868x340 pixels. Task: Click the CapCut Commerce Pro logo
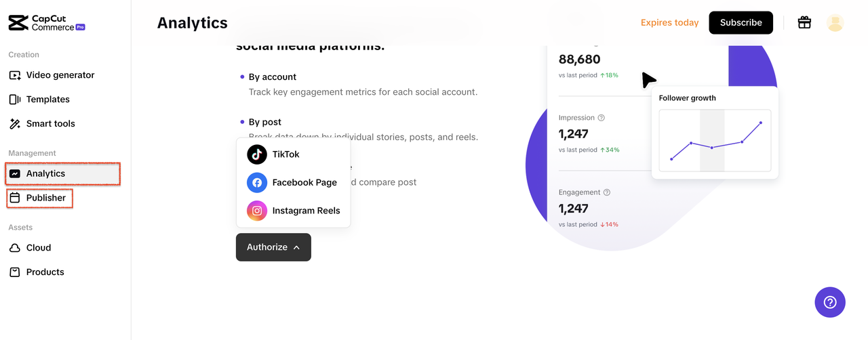[46, 22]
